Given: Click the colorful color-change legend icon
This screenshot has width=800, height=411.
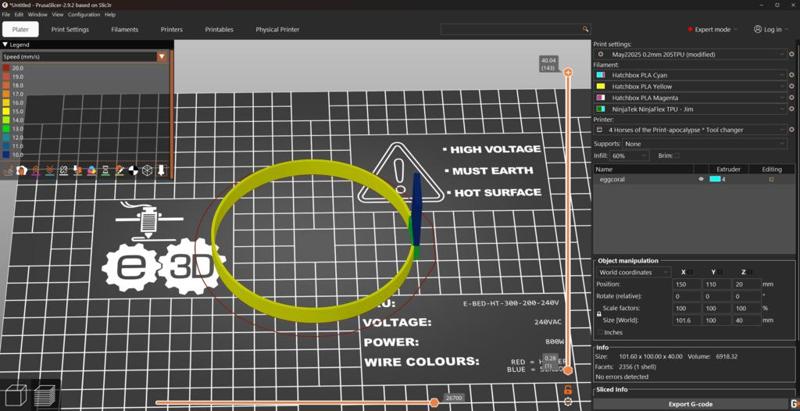Looking at the screenshot, I should (x=91, y=170).
